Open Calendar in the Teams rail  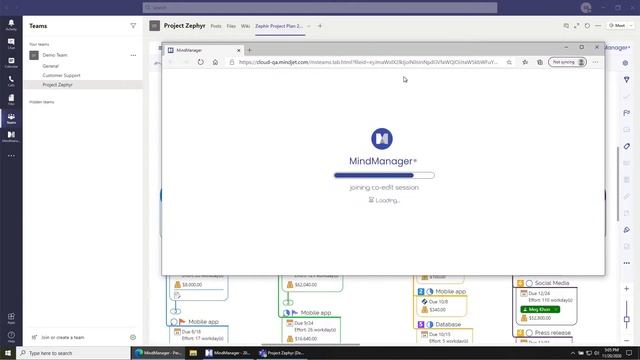(11, 62)
